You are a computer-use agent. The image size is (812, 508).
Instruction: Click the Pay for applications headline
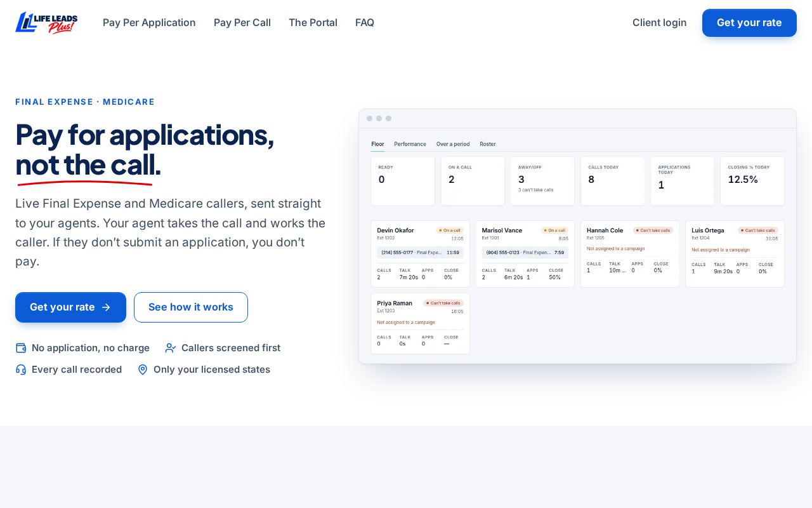[145, 149]
